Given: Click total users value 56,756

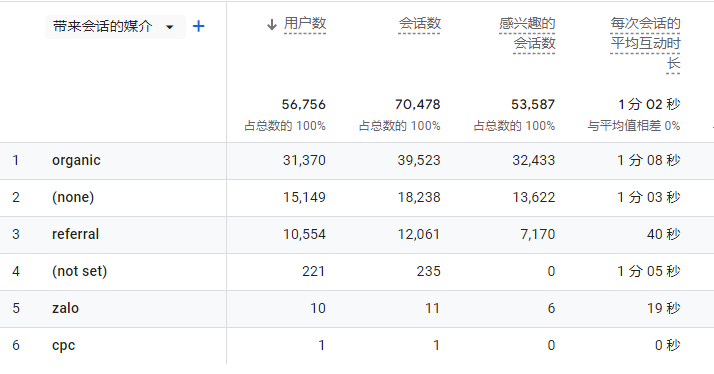Looking at the screenshot, I should (x=303, y=104).
